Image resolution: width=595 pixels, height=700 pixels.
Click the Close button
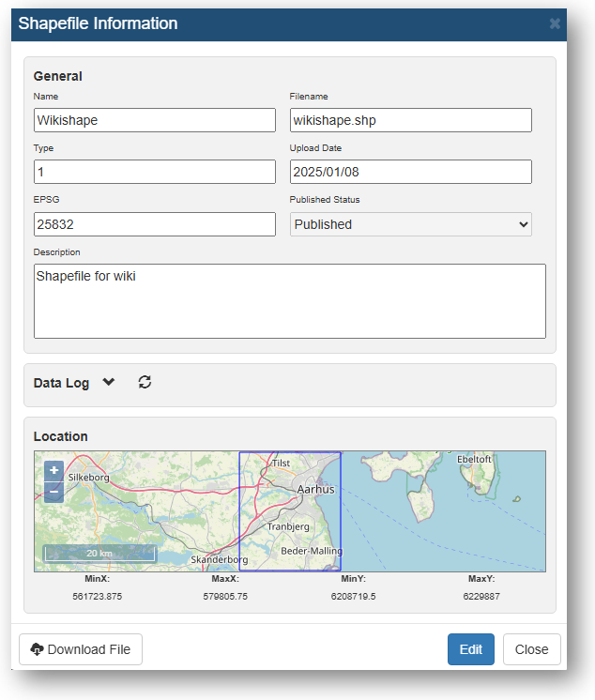531,649
